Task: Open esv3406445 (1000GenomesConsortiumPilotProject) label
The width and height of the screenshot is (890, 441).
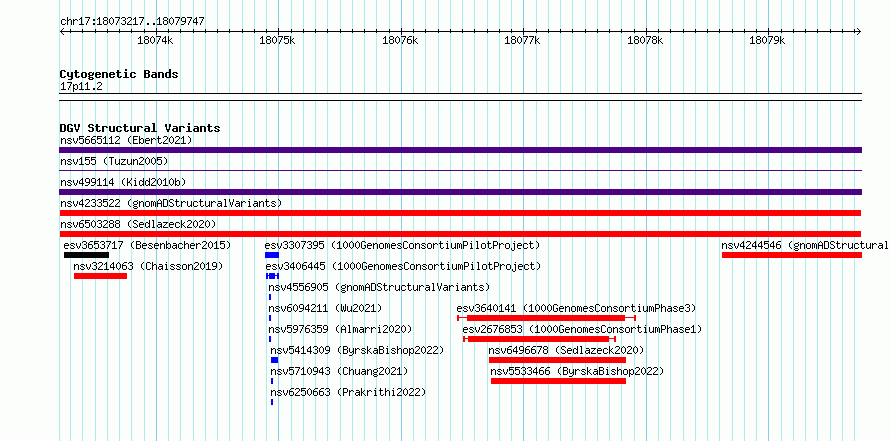Action: (403, 266)
